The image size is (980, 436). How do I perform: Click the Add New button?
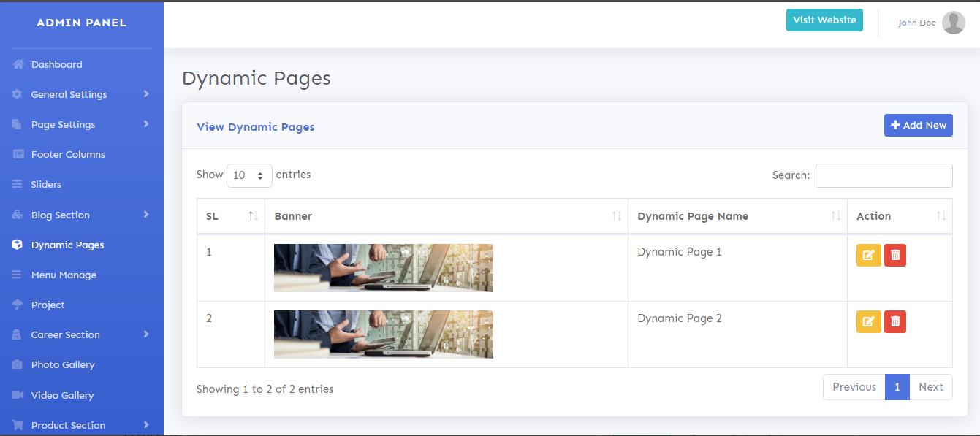point(918,125)
